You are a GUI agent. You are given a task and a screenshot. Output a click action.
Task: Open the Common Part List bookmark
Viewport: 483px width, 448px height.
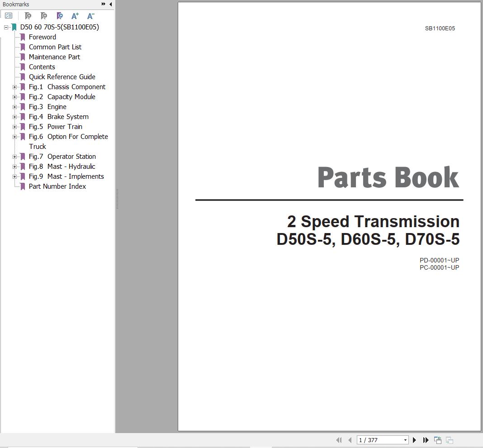pos(55,47)
